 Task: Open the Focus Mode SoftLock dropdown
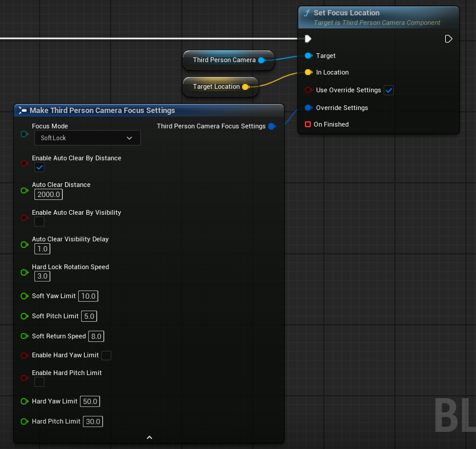pyautogui.click(x=86, y=138)
